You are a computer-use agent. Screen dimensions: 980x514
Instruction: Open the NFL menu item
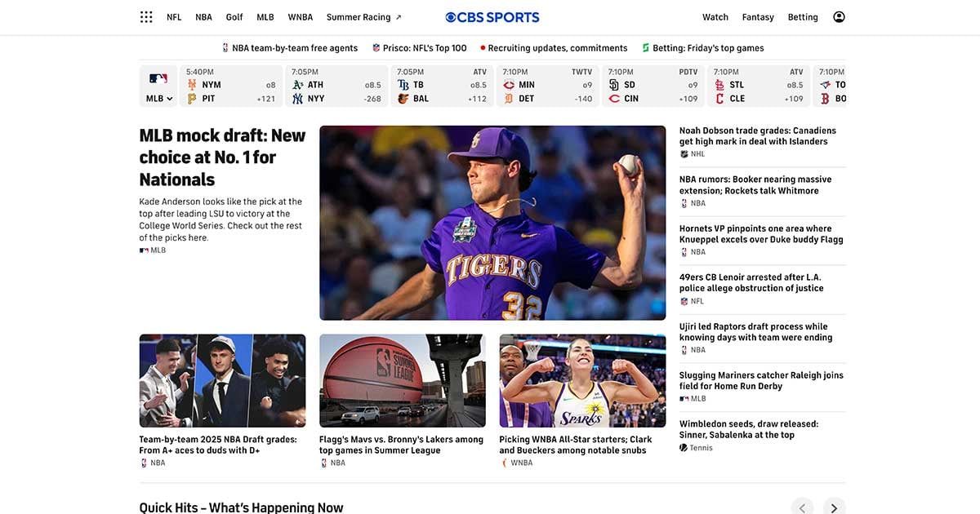tap(174, 17)
